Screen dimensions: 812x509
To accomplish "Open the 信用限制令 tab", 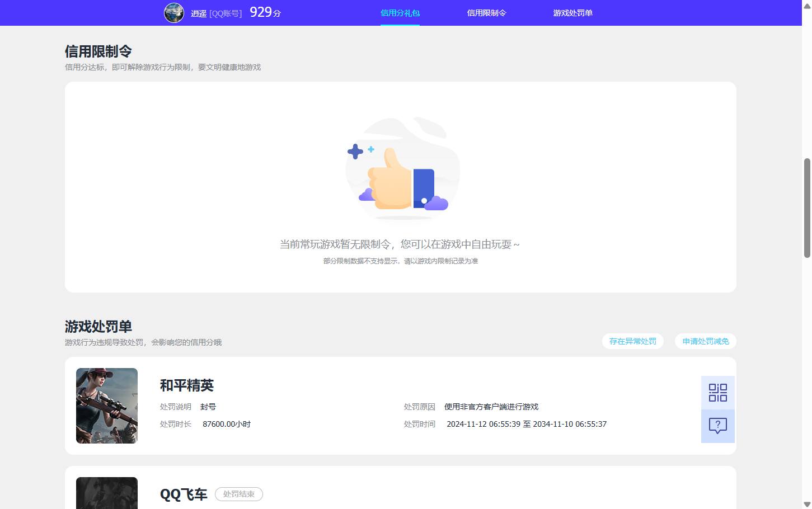I will [x=486, y=12].
